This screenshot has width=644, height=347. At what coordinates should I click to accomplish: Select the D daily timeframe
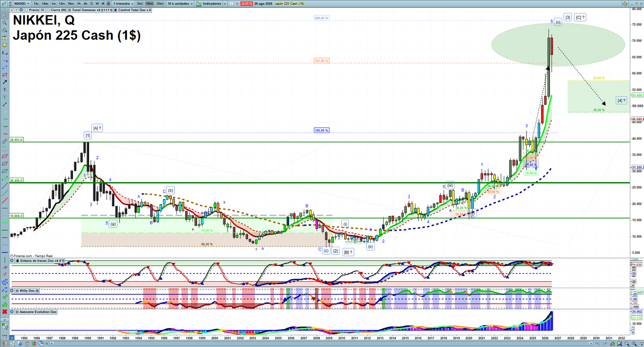(91, 4)
